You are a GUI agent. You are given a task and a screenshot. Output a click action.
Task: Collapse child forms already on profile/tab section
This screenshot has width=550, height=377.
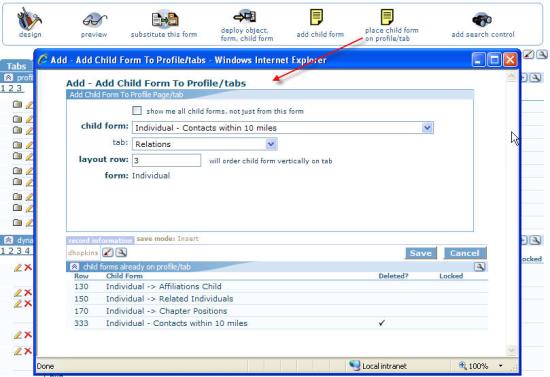tap(74, 267)
